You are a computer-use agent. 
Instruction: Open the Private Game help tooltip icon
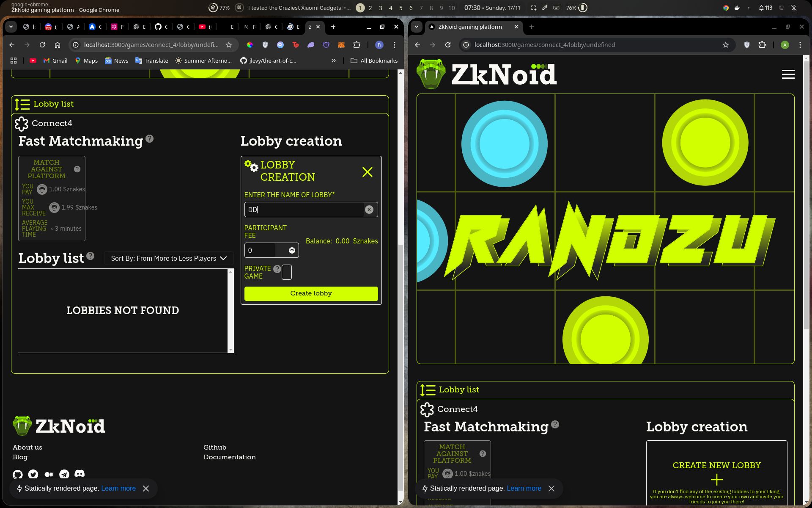(277, 269)
